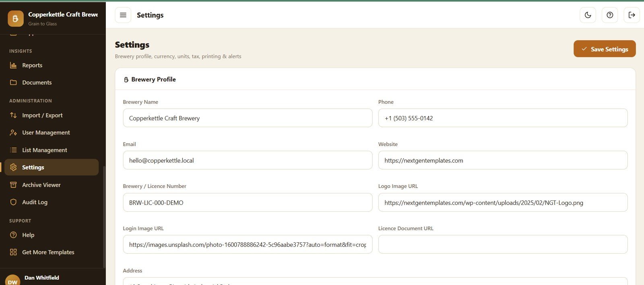Toggle the sidebar hamburger menu
644x285 pixels.
click(123, 15)
